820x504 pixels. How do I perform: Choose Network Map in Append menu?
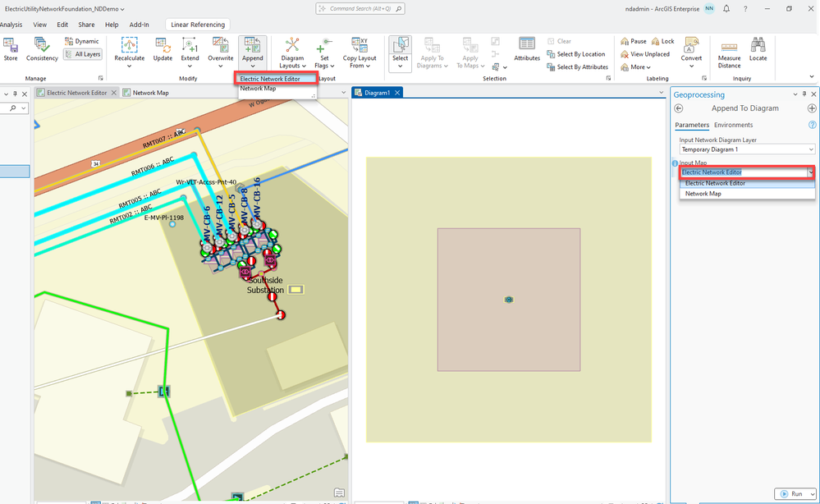(x=258, y=89)
